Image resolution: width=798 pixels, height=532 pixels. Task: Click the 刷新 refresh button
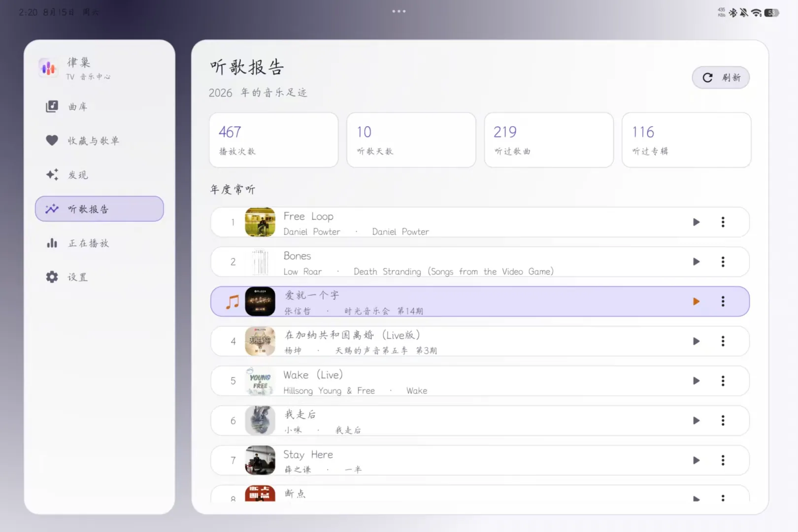[721, 77]
